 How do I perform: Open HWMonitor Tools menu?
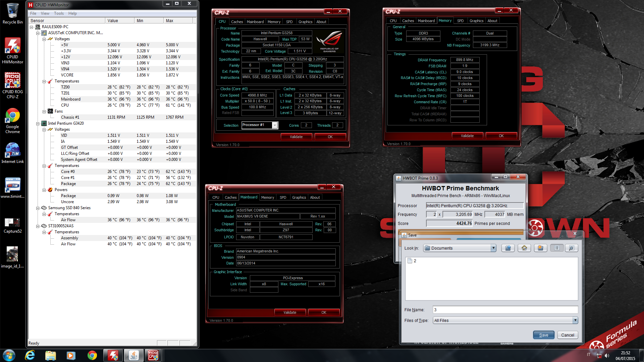point(59,13)
